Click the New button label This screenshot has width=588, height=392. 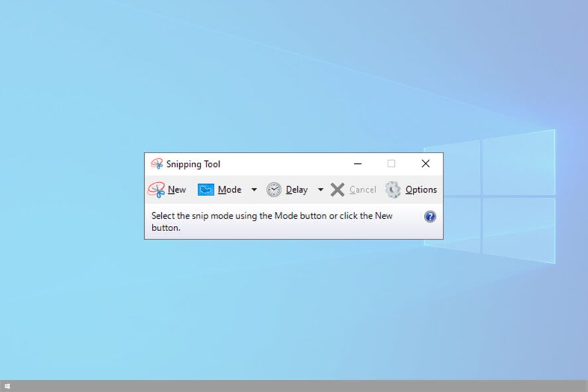coord(177,189)
